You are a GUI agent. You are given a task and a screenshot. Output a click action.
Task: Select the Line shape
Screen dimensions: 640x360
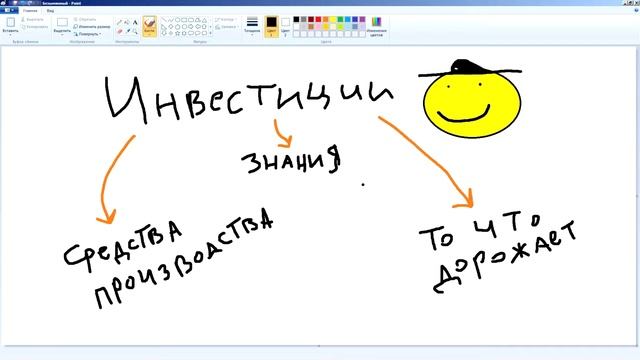164,20
